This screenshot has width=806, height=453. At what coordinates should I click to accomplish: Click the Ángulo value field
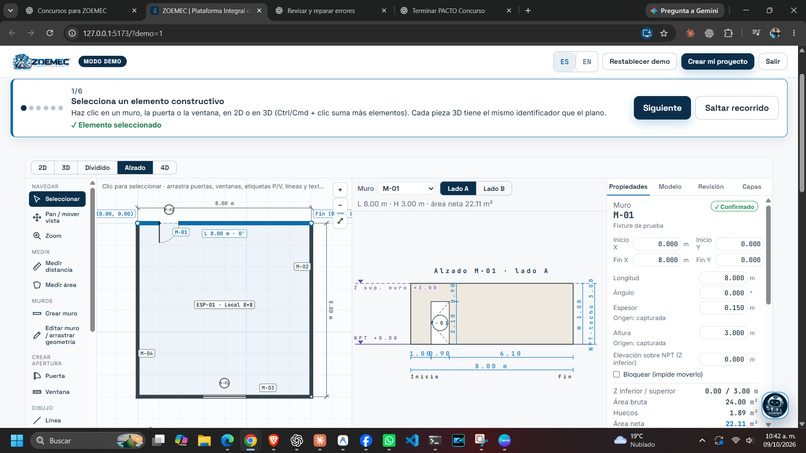(723, 293)
